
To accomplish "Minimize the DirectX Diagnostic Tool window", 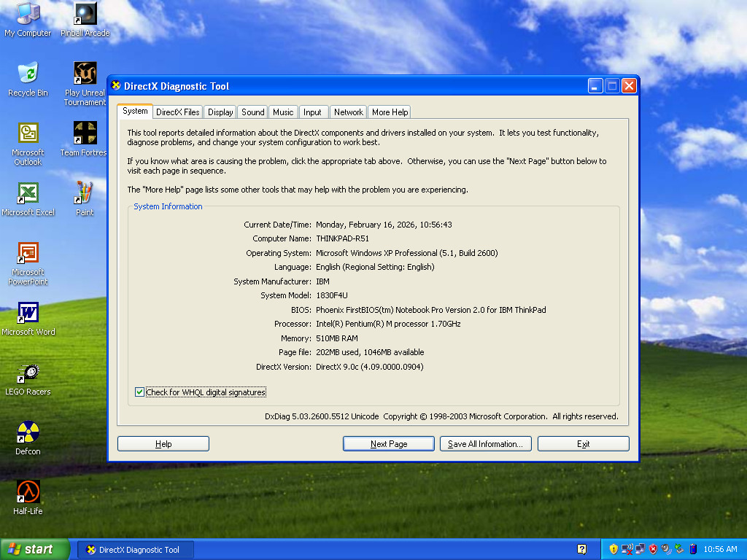I will [x=595, y=86].
